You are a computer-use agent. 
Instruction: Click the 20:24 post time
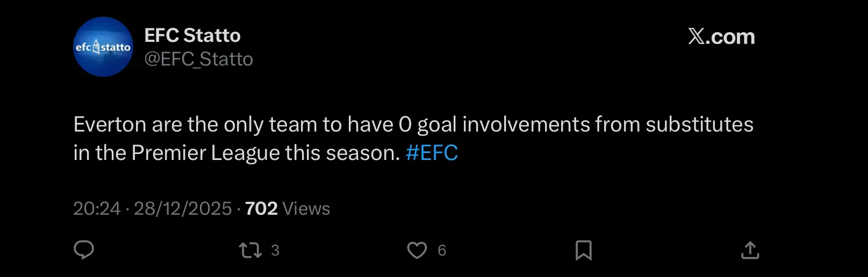(x=97, y=208)
